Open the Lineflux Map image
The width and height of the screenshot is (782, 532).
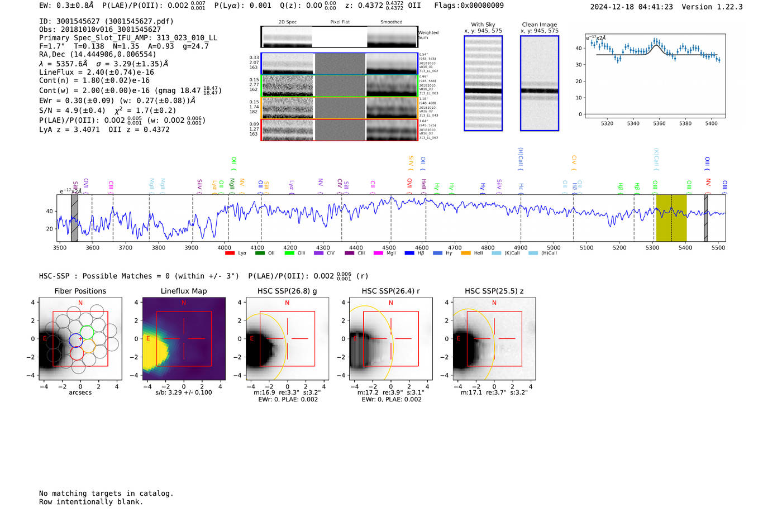(x=184, y=339)
